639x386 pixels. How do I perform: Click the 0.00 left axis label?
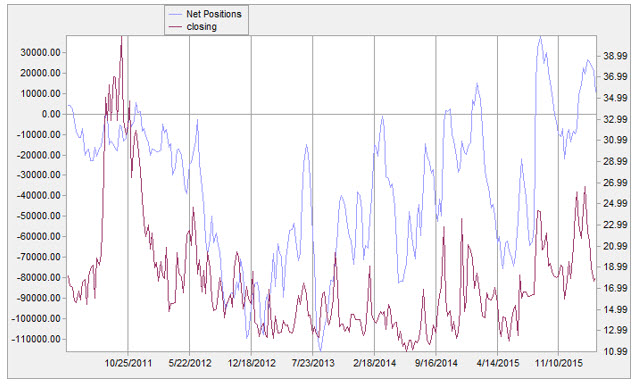pos(51,114)
